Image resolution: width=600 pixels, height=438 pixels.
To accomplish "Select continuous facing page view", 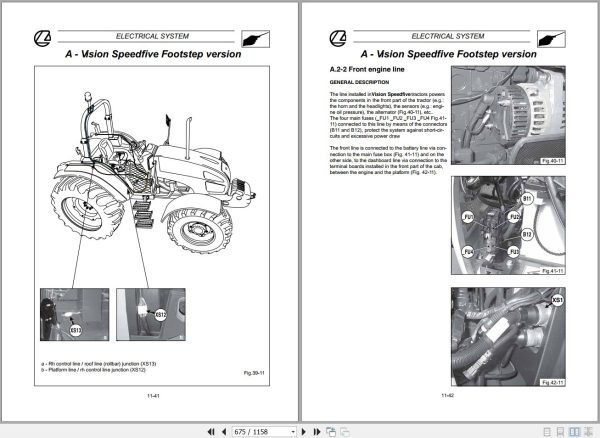I will 588,432.
